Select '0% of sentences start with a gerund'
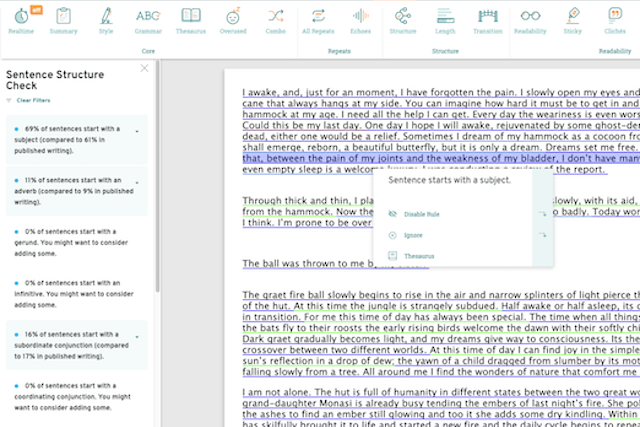Viewport: 640px width, 427px height. (77, 242)
